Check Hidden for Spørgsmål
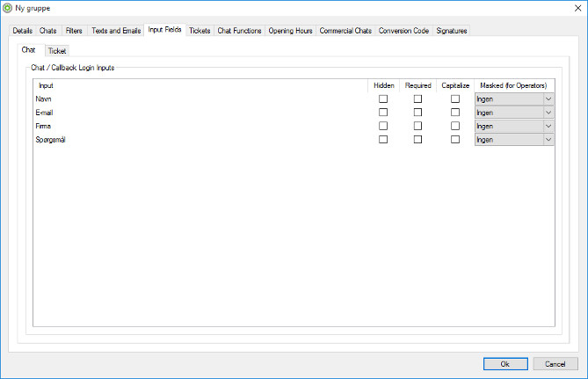This screenshot has width=588, height=379. tap(383, 140)
